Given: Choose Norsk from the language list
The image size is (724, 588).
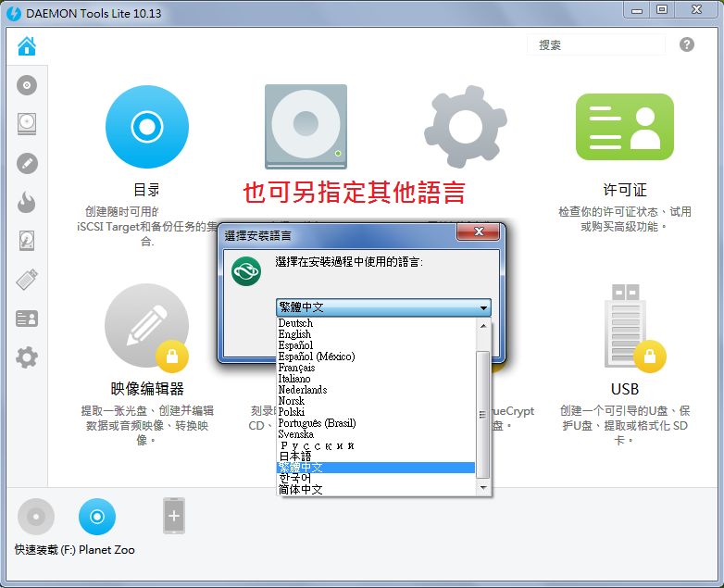Looking at the screenshot, I should pyautogui.click(x=376, y=400).
